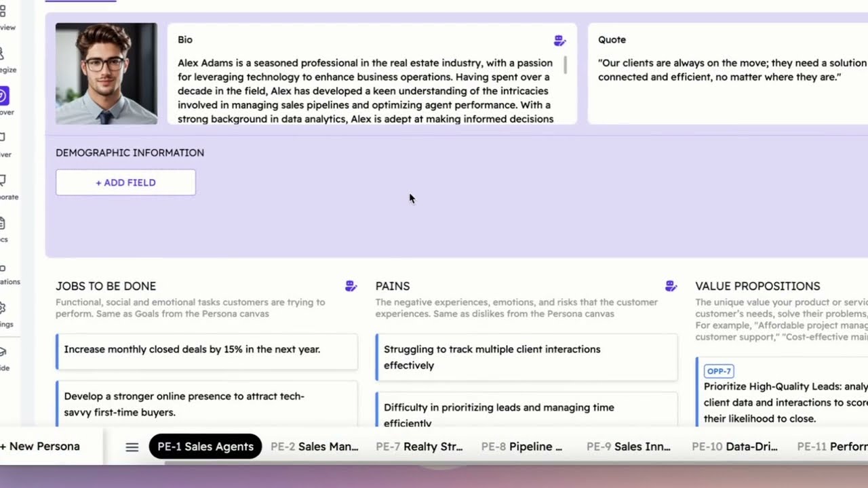The height and width of the screenshot is (488, 868).
Task: Click the AI generate icon beside Pains heading
Action: (x=671, y=286)
